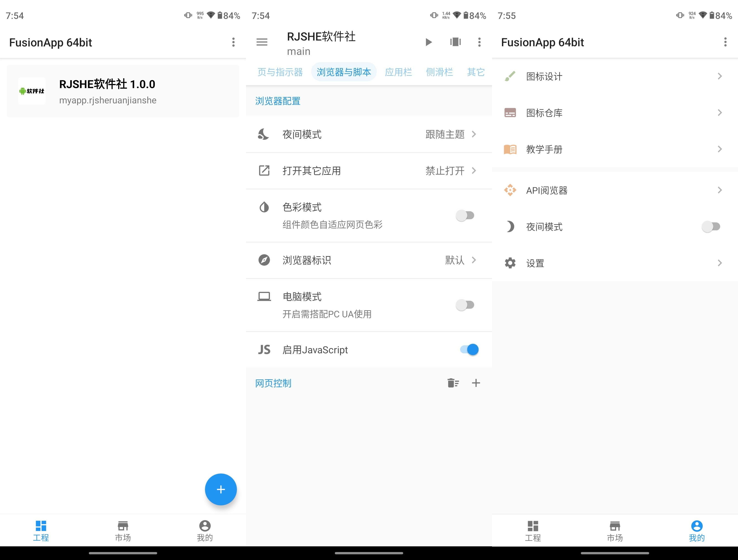Image resolution: width=738 pixels, height=560 pixels.
Task: Tap the JS icon beside 启用JavaScript
Action: click(x=264, y=349)
